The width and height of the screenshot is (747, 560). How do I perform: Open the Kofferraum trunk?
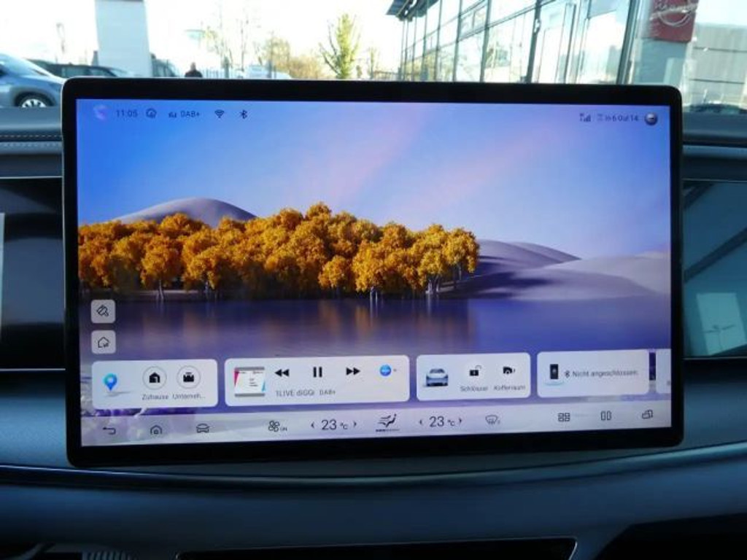click(x=508, y=371)
